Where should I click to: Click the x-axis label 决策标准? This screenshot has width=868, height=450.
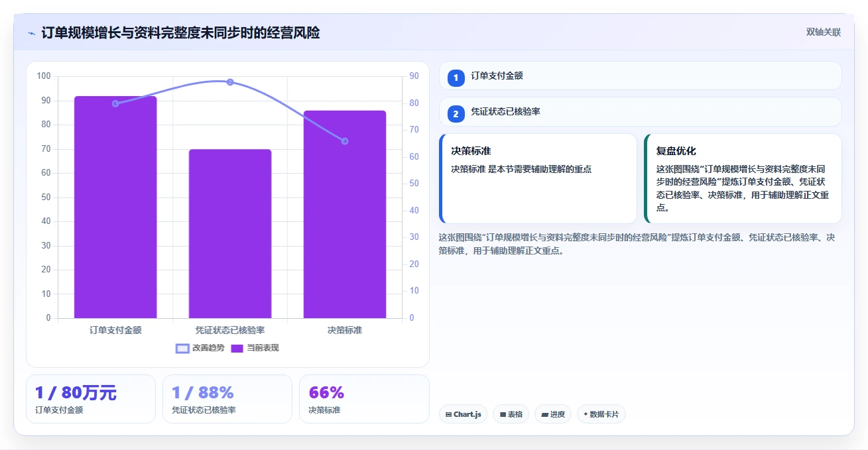click(345, 330)
